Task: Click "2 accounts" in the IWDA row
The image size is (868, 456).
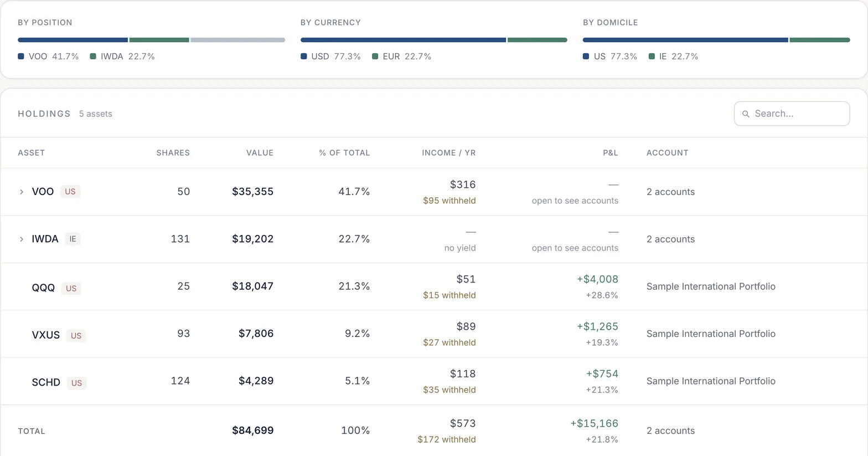Action: click(670, 239)
